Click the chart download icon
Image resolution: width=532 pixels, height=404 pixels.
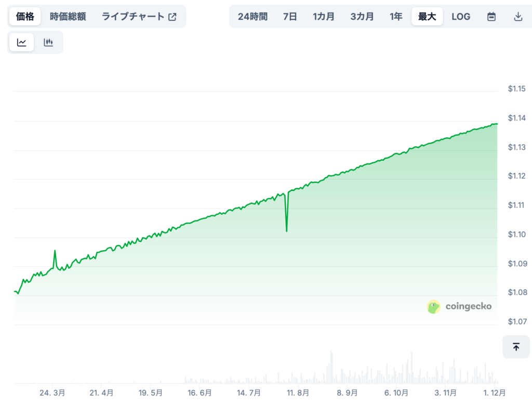click(x=516, y=16)
